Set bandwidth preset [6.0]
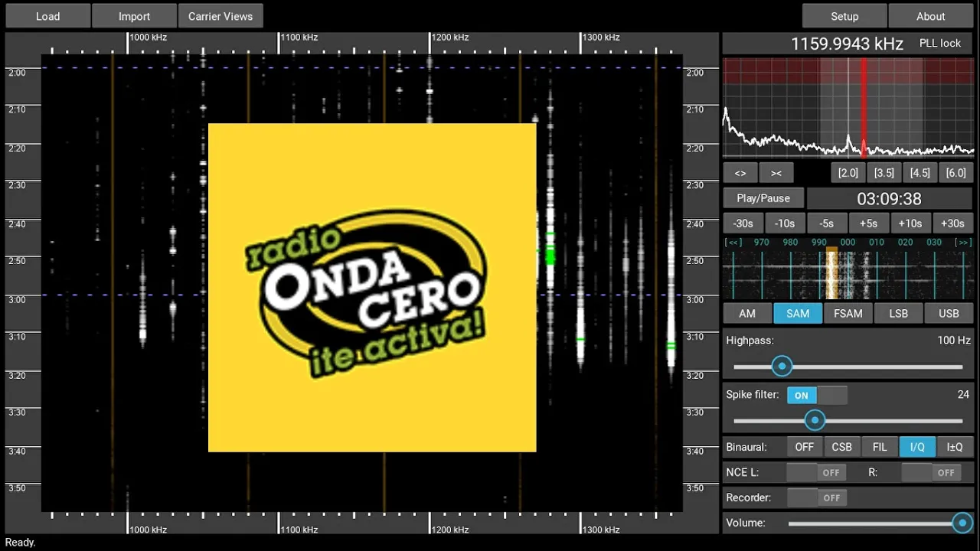 (955, 173)
